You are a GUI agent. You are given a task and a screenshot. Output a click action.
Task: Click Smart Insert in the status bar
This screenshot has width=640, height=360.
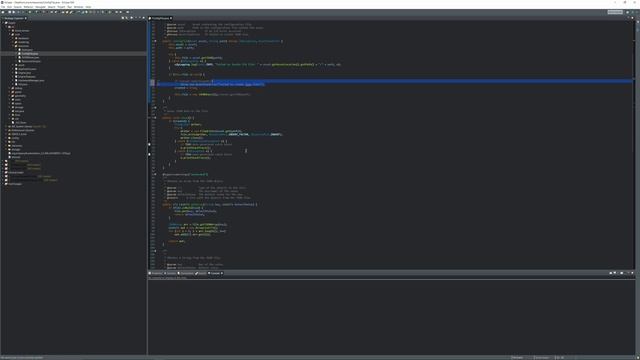[542, 358]
